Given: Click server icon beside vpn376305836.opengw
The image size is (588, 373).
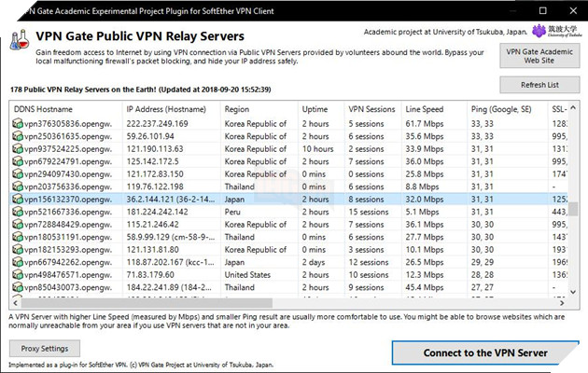Looking at the screenshot, I should (x=18, y=123).
